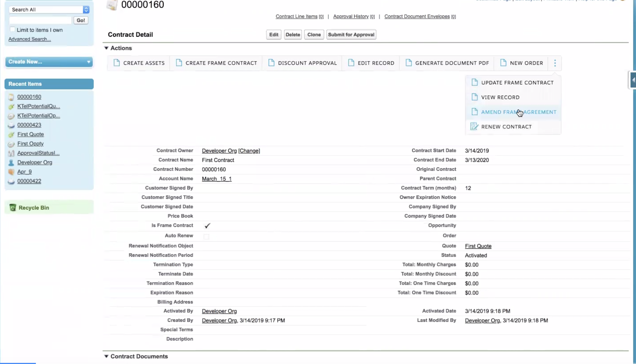Click the [Change] owner link
This screenshot has width=636, height=364.
[249, 151]
